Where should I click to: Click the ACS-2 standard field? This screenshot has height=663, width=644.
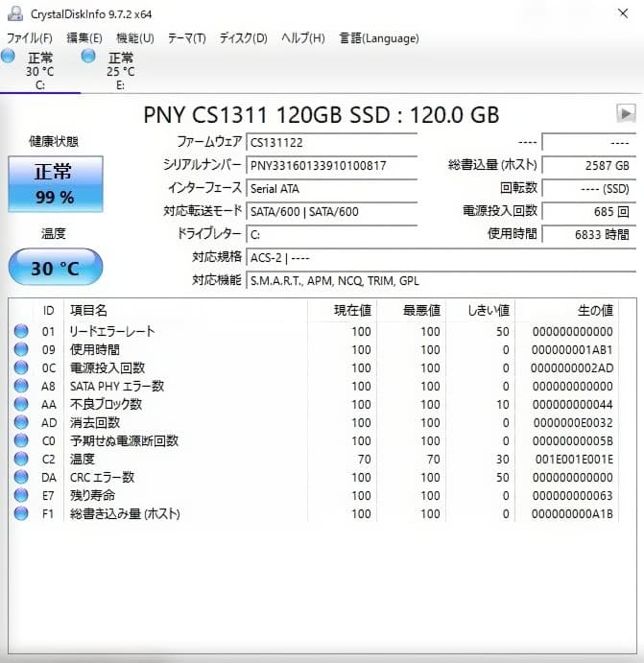pos(441,257)
